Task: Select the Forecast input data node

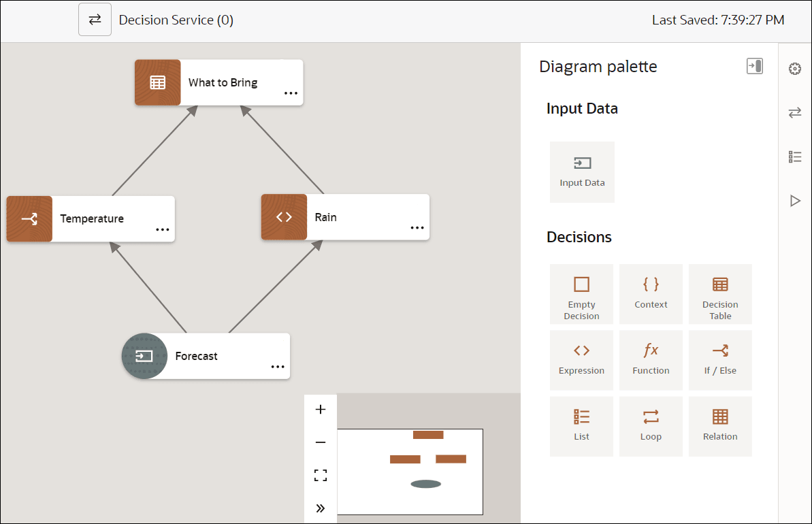Action: click(x=196, y=356)
